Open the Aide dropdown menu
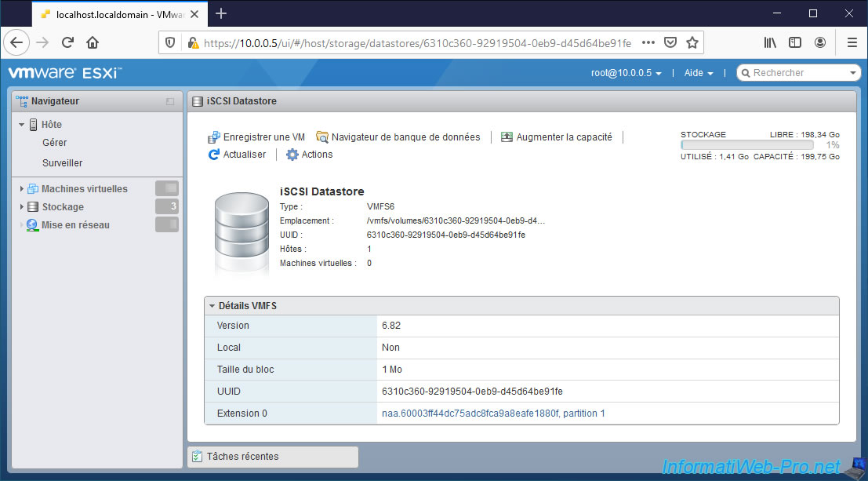868x481 pixels. pyautogui.click(x=699, y=73)
